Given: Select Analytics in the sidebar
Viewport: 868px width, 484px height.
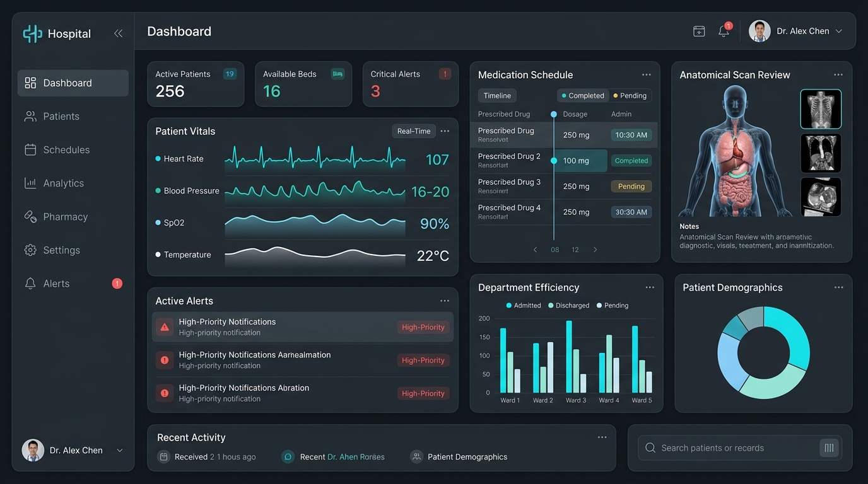Looking at the screenshot, I should click(73, 183).
